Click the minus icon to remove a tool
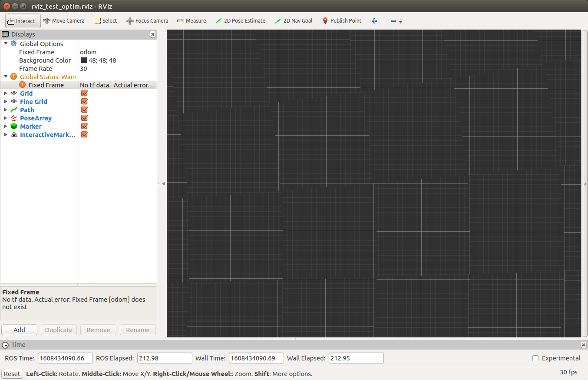The width and height of the screenshot is (588, 380). 393,20
